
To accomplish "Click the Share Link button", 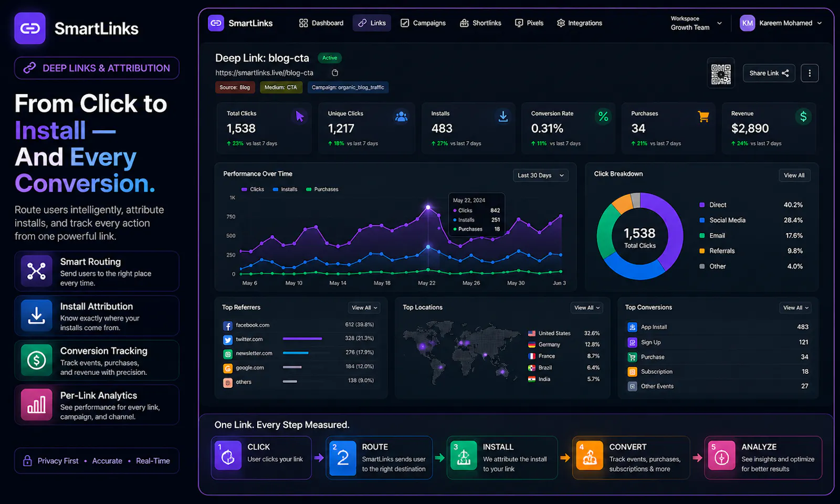I will (x=769, y=73).
